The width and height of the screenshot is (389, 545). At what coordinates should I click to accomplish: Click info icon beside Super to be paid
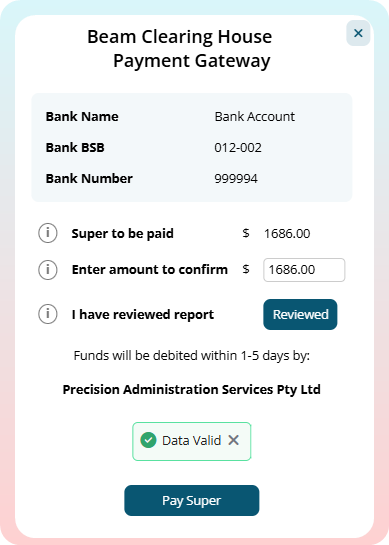click(48, 233)
